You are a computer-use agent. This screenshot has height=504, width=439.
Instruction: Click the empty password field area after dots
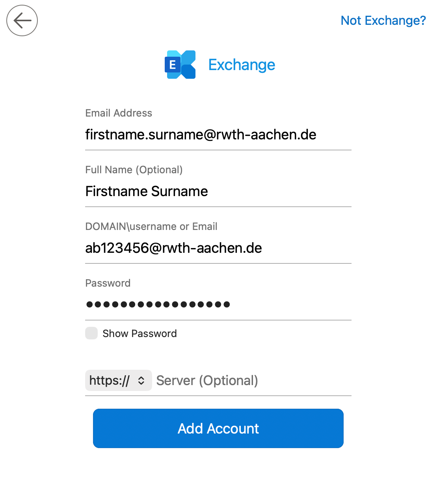click(x=291, y=304)
